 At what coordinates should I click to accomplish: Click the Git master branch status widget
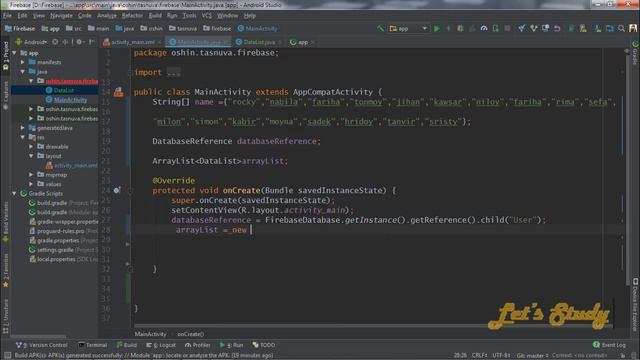(x=532, y=356)
